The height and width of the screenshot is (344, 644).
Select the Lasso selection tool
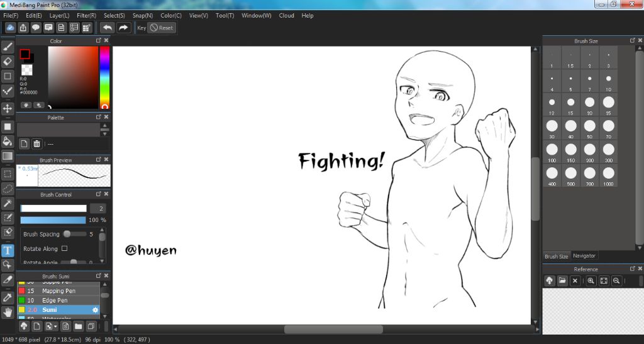click(x=8, y=189)
